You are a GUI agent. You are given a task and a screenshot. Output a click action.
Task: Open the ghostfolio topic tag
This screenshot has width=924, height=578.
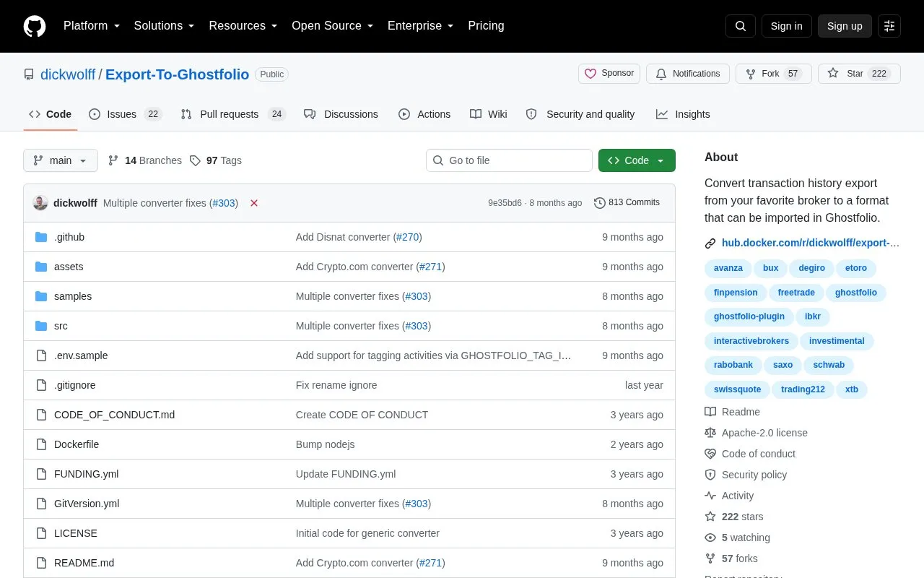click(856, 293)
